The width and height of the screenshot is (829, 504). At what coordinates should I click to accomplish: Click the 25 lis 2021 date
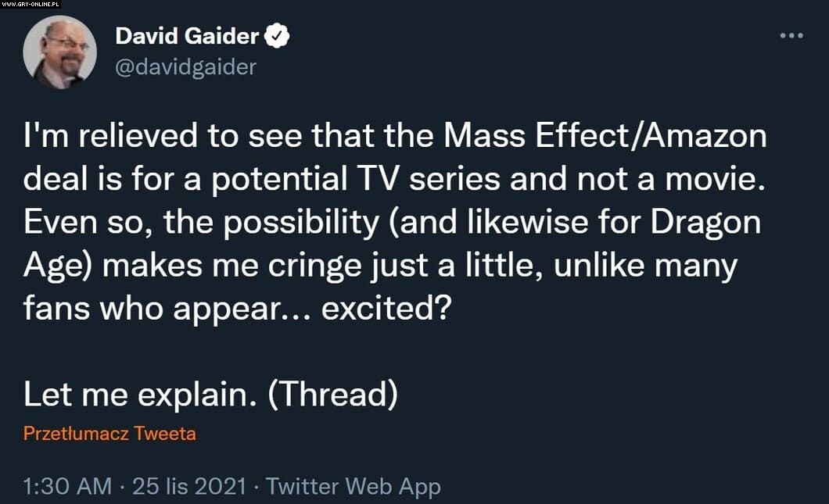190,486
